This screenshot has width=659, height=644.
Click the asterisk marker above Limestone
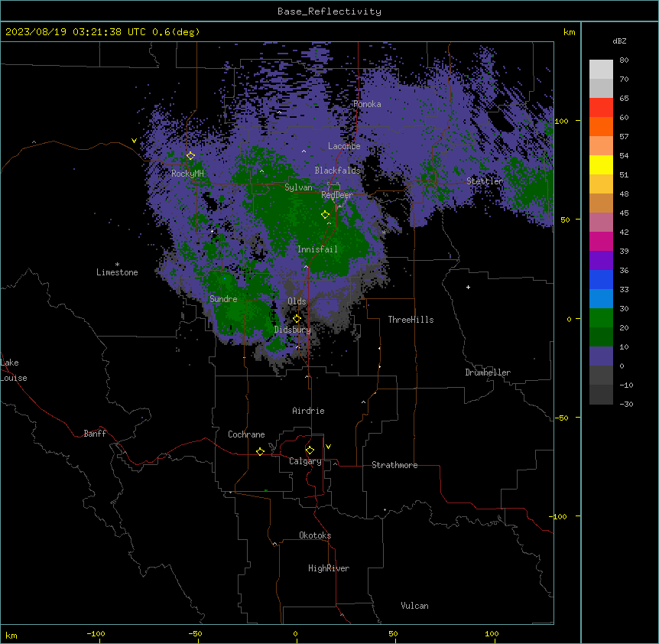pyautogui.click(x=117, y=265)
